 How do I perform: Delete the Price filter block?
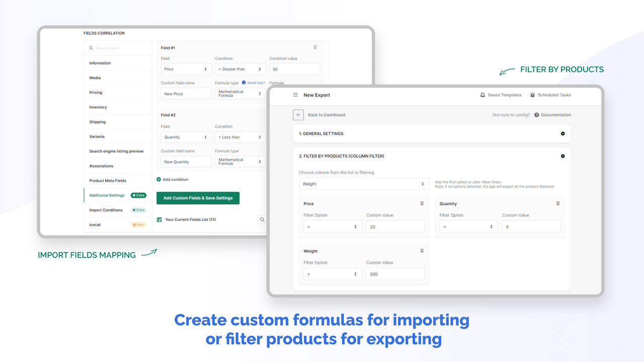tap(422, 203)
